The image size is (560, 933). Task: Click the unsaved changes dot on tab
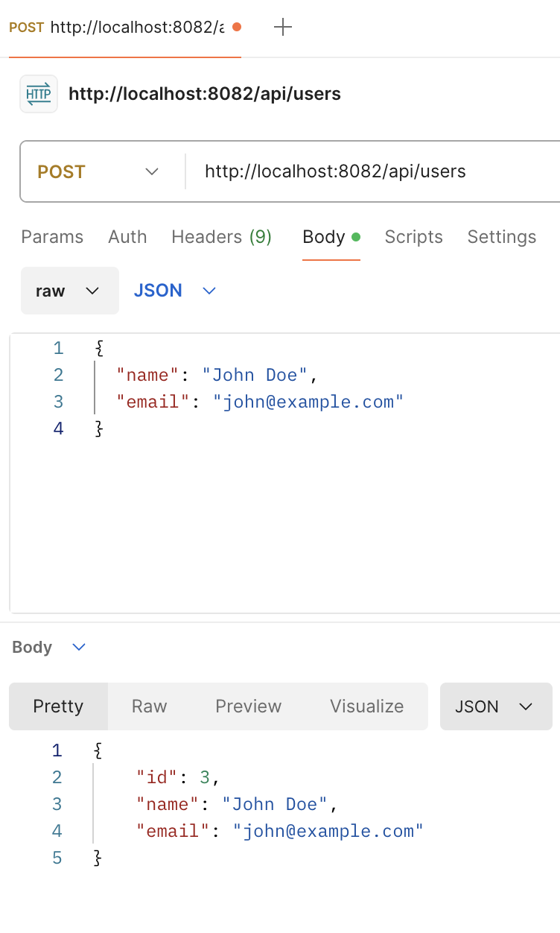(237, 27)
